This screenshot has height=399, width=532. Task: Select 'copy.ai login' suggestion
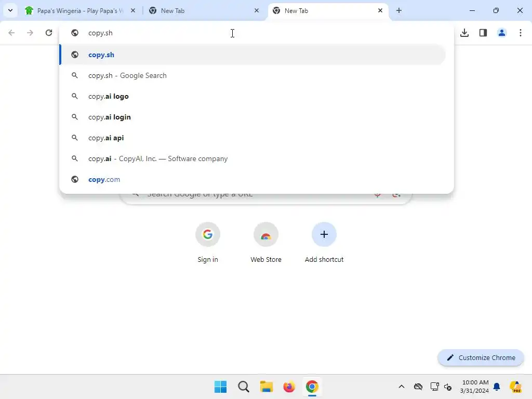click(x=252, y=117)
